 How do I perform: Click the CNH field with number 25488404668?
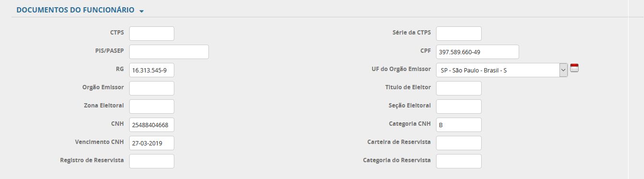coord(152,125)
